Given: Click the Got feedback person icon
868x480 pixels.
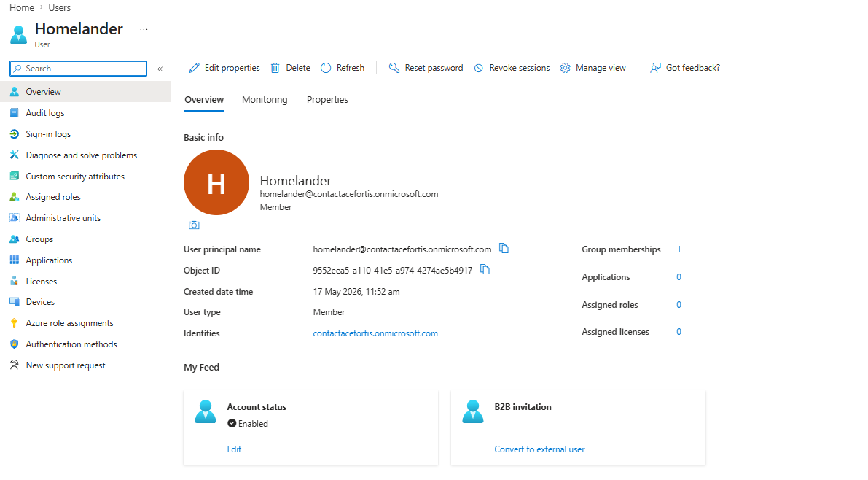Looking at the screenshot, I should click(655, 68).
